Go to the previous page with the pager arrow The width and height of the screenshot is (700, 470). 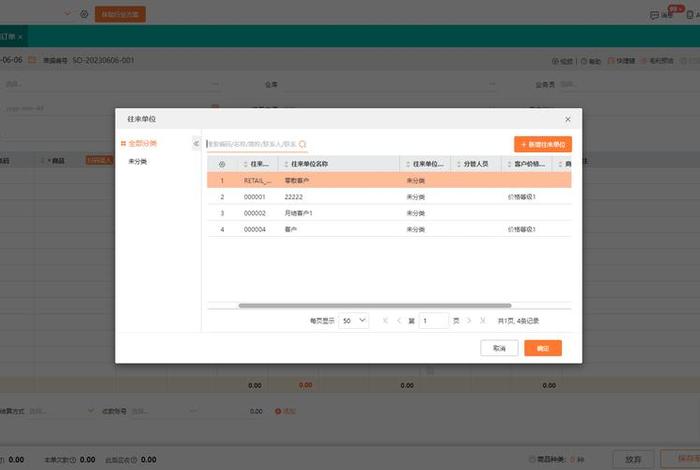pyautogui.click(x=399, y=320)
